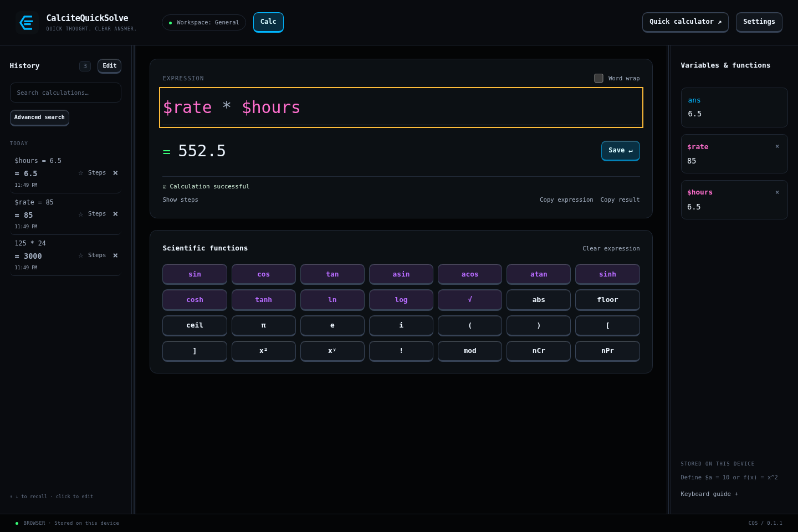The image size is (798, 532).
Task: Insert the nCr function
Action: (539, 351)
